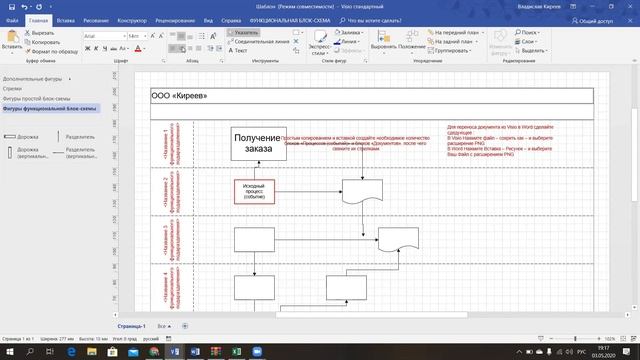Click the text block tool icon
This screenshot has height=360, width=640.
click(296, 51)
